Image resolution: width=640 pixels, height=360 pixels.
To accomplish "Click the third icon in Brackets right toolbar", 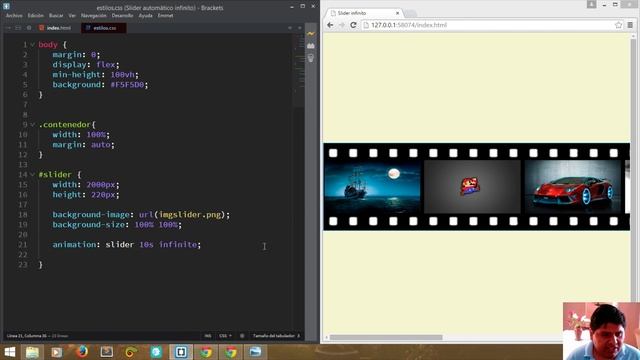I will tap(311, 58).
